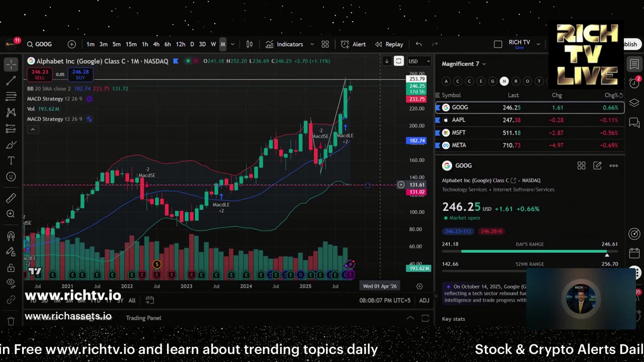Viewport: 644px width, 362px height.
Task: Select the brush drawing tool
Action: tap(11, 145)
